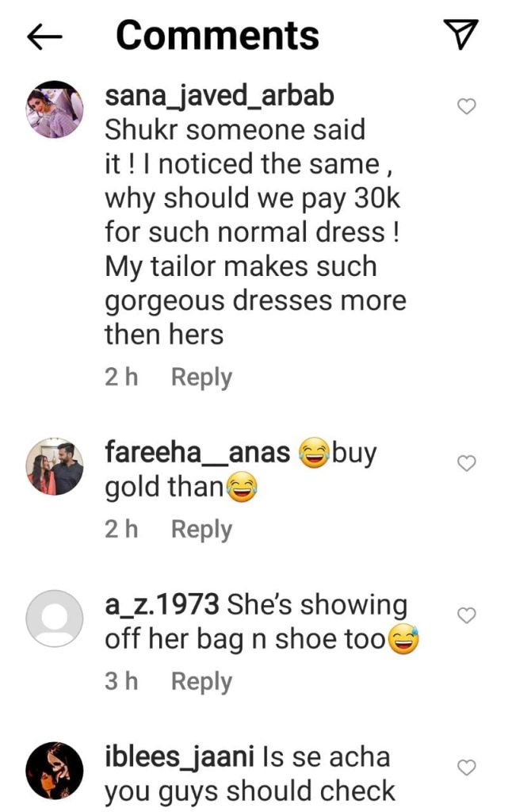512x812 pixels.
Task: Open fareeha__anas's profile picture
Action: pyautogui.click(x=55, y=466)
